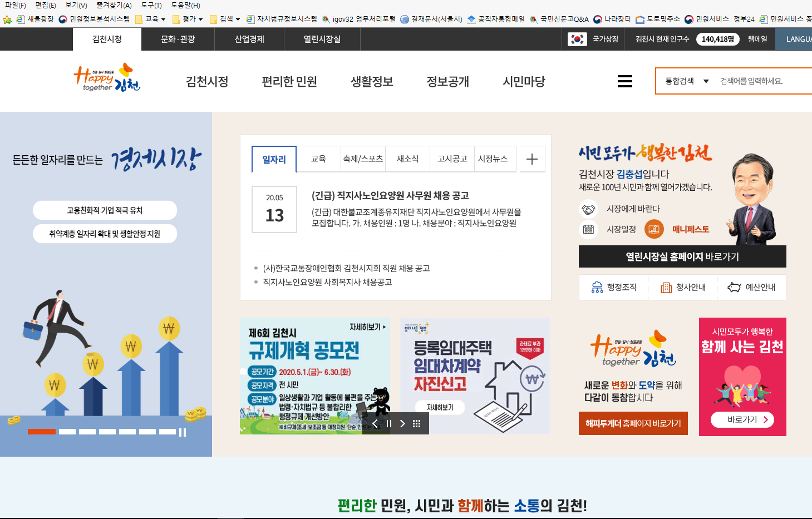Click the orange 매니페스토 icon

pyautogui.click(x=654, y=229)
